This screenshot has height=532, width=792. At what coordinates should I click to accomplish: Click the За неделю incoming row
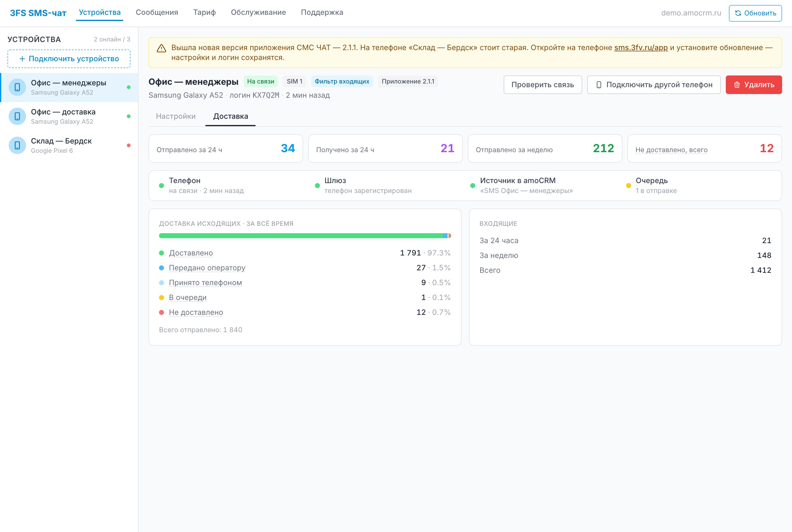[x=625, y=255]
